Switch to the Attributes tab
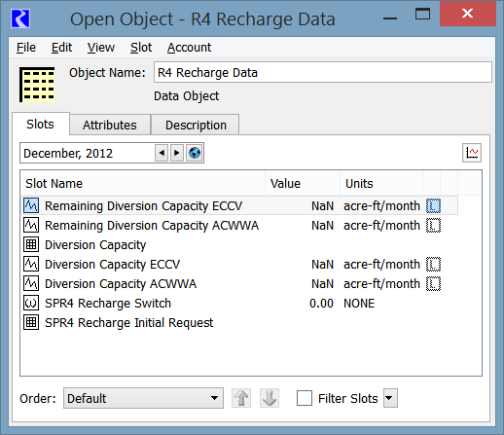 pos(110,125)
